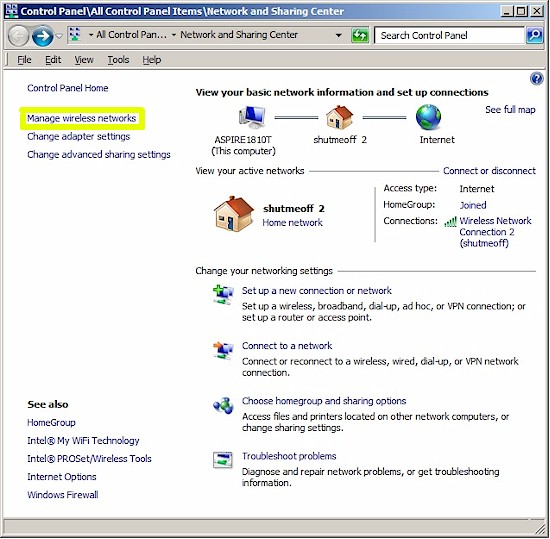This screenshot has height=539, width=550.
Task: Click the Search Control Panel field
Action: [449, 35]
